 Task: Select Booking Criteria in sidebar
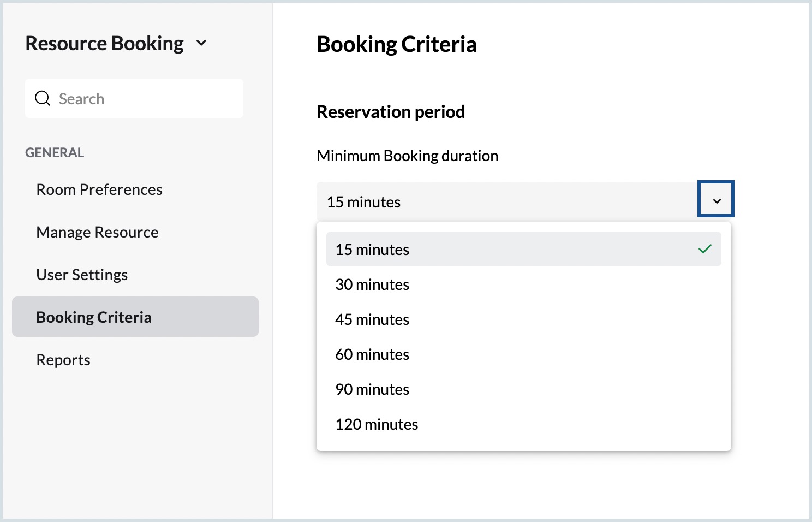(x=94, y=317)
